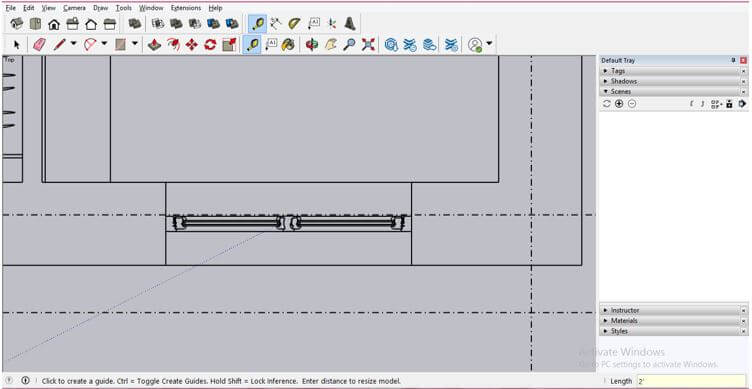Click the Tape Measure tool in the lower toolbar
752x389 pixels.
coord(252,45)
